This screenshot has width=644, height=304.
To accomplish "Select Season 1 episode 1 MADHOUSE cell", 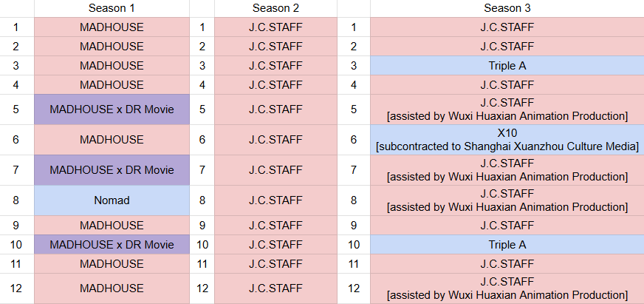I will tap(112, 27).
